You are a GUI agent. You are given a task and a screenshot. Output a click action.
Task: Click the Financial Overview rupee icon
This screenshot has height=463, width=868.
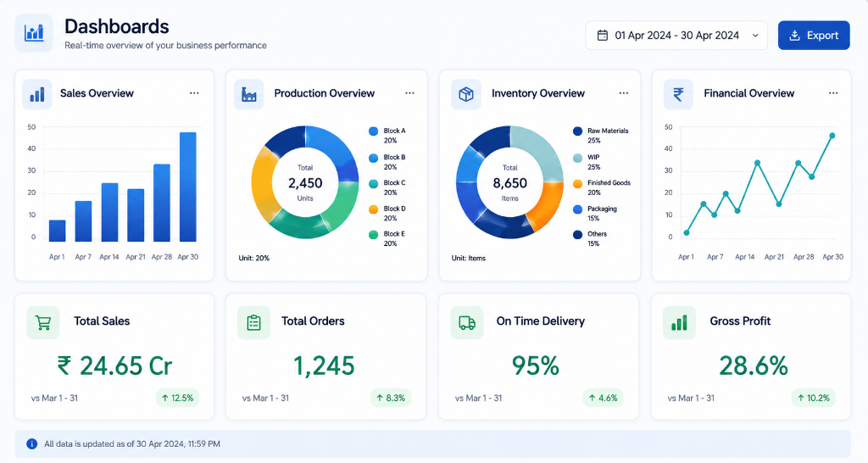[x=678, y=94]
